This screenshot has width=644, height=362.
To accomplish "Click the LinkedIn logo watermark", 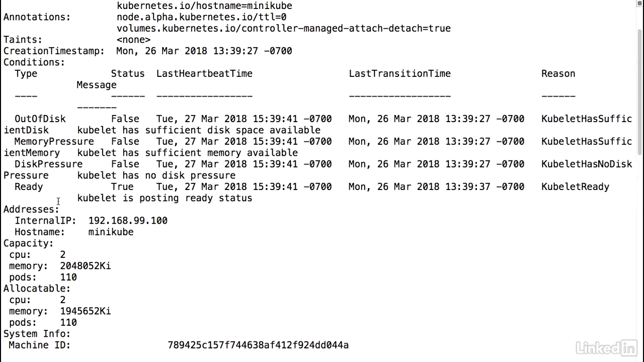I will tap(606, 347).
